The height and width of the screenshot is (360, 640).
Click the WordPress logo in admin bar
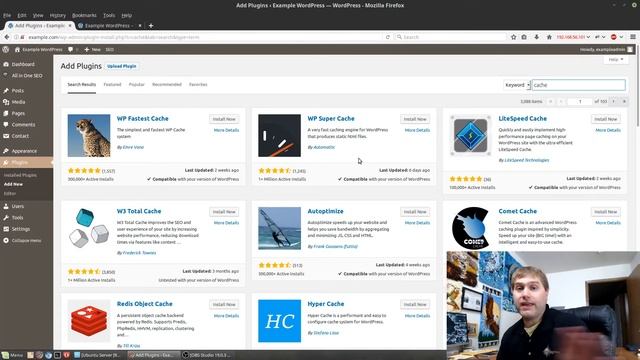click(6, 49)
